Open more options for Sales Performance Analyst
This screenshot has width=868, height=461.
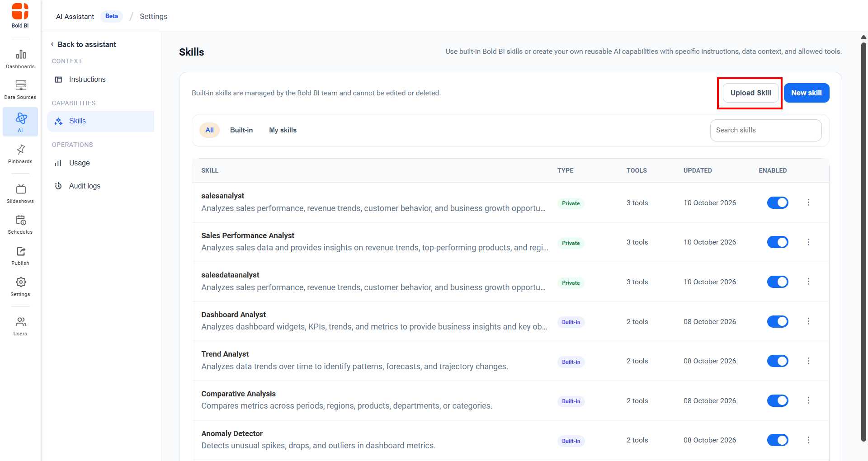[809, 242]
